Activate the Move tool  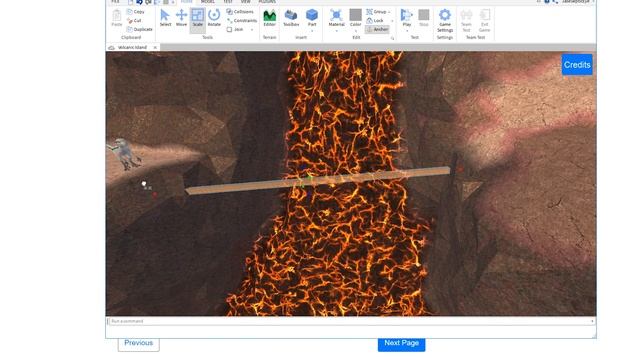[181, 18]
